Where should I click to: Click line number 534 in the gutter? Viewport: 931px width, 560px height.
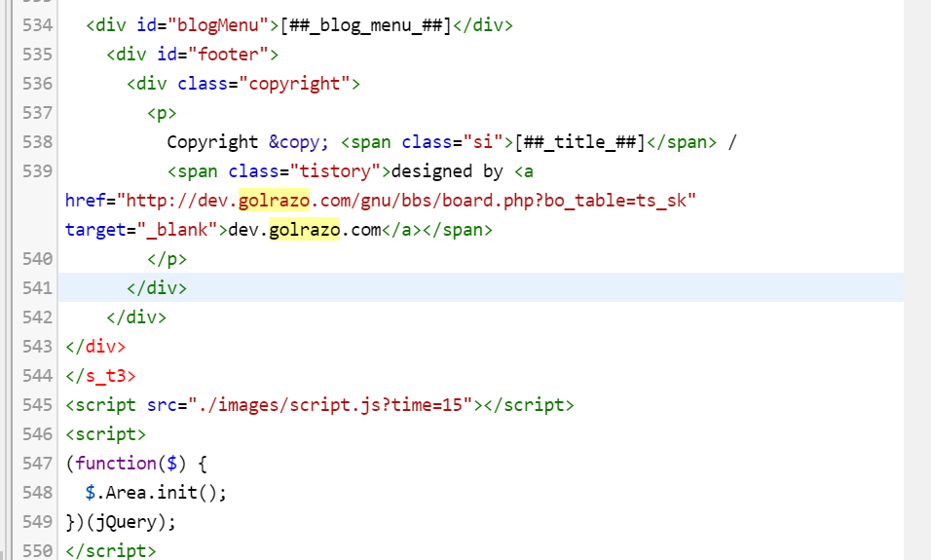click(x=37, y=25)
